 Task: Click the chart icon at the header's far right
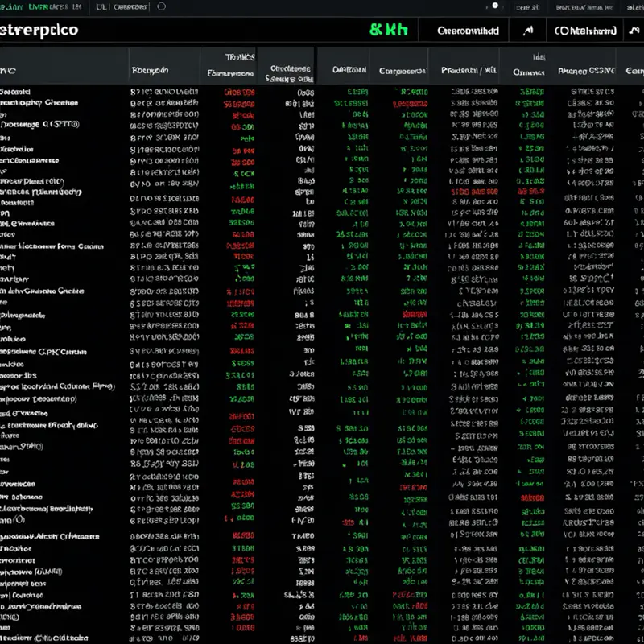click(634, 31)
